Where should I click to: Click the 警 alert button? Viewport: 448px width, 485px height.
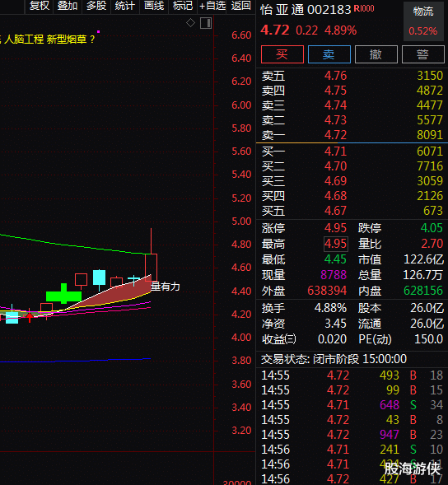pyautogui.click(x=423, y=54)
